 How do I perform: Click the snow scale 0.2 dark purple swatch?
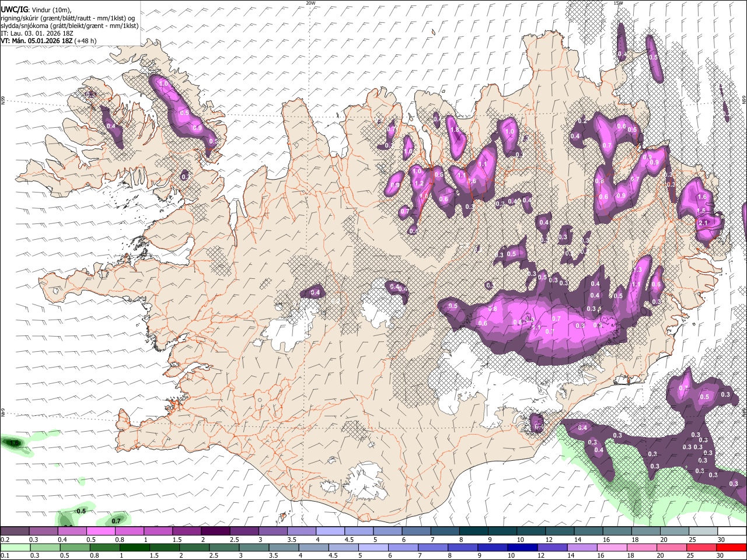[15, 531]
